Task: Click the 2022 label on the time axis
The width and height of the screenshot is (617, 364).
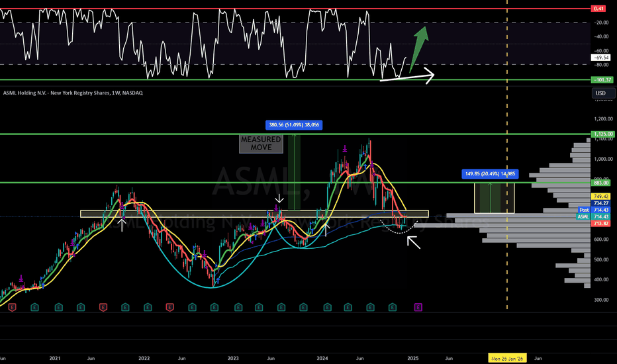Action: point(144,359)
